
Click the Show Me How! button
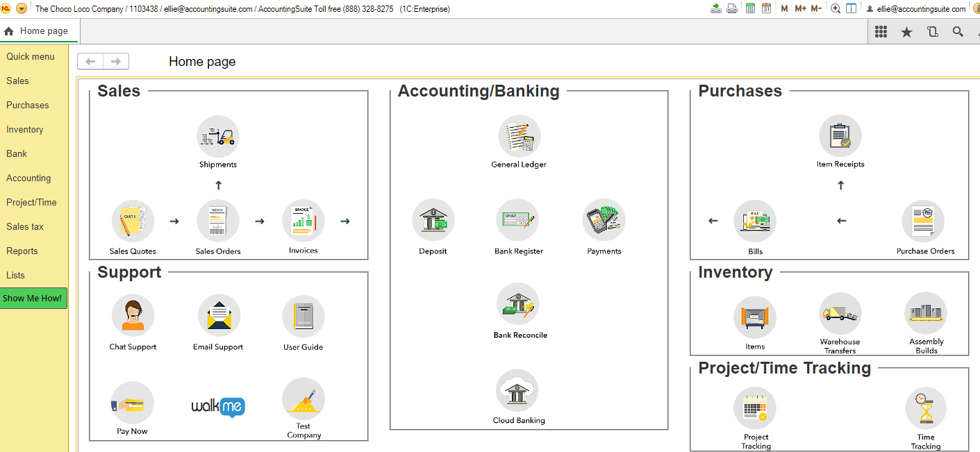coord(33,299)
